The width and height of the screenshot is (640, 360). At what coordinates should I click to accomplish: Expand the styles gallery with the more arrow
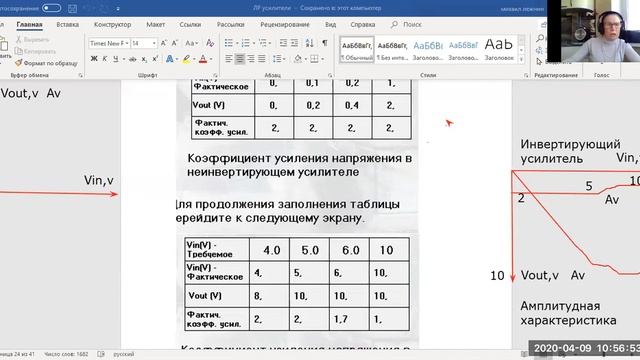coord(521,59)
